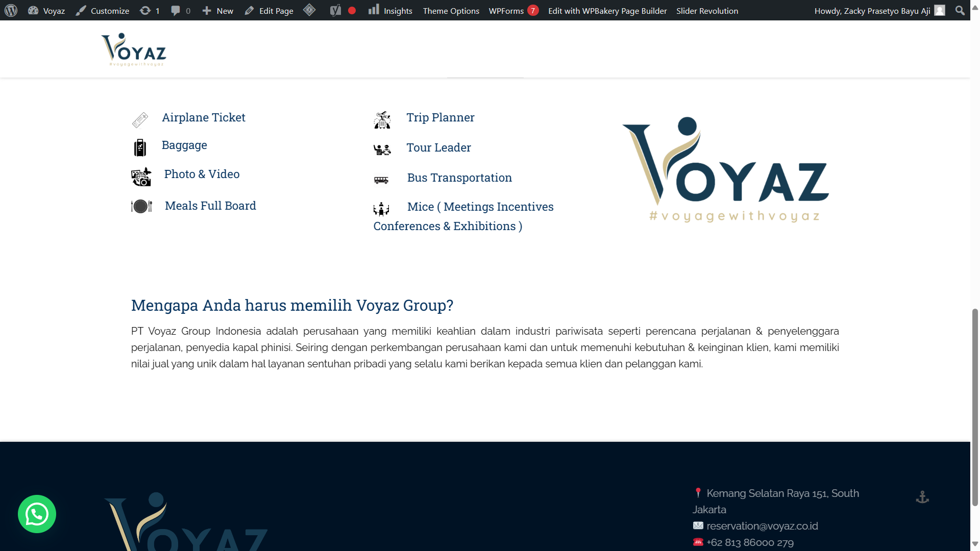This screenshot has height=551, width=980.
Task: Open Theme Options in the admin bar
Action: (450, 10)
